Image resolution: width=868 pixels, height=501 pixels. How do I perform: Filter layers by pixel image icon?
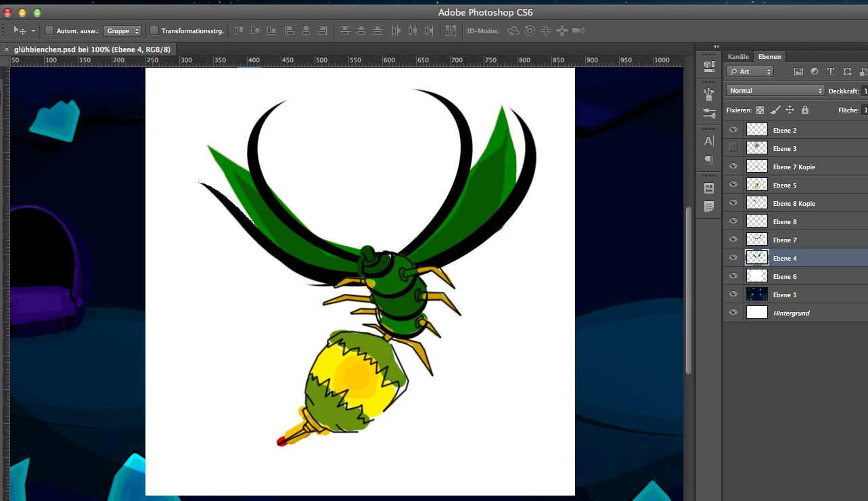click(x=798, y=72)
